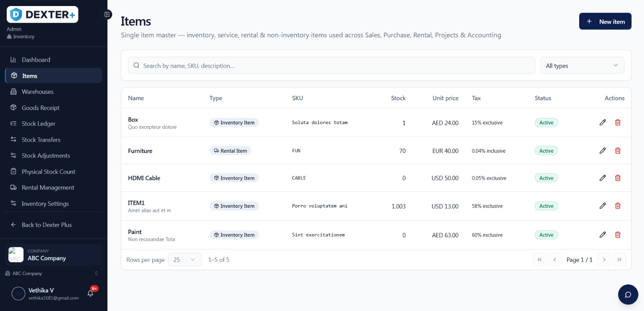Delete the Box item
644x311 pixels.
(x=618, y=122)
